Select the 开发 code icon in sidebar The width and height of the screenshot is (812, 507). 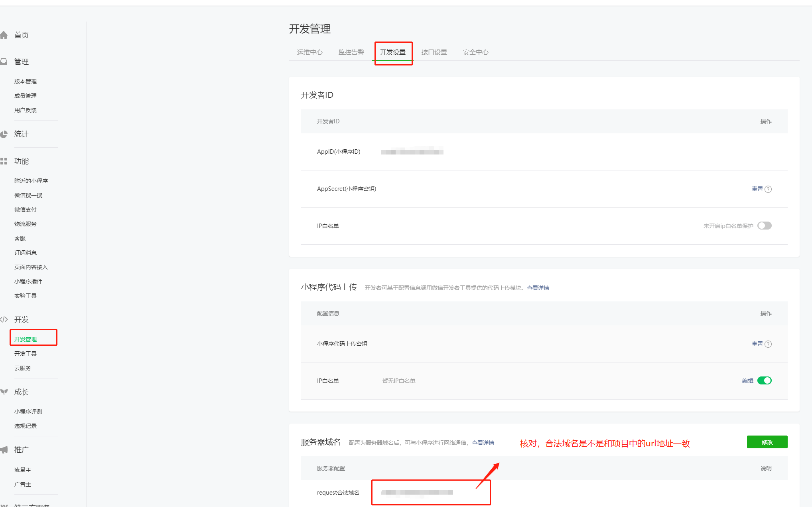pyautogui.click(x=4, y=319)
